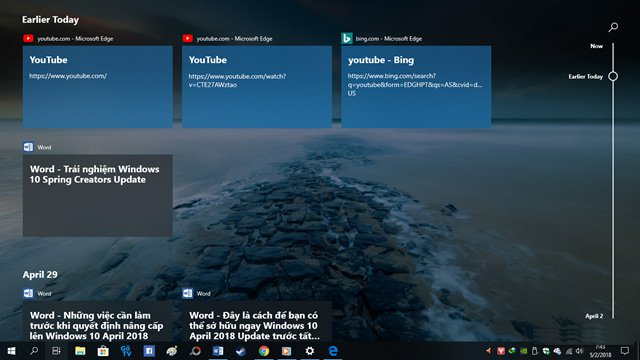Open the youtube - Bing search card
Screen dimensions: 640x360
[x=416, y=87]
